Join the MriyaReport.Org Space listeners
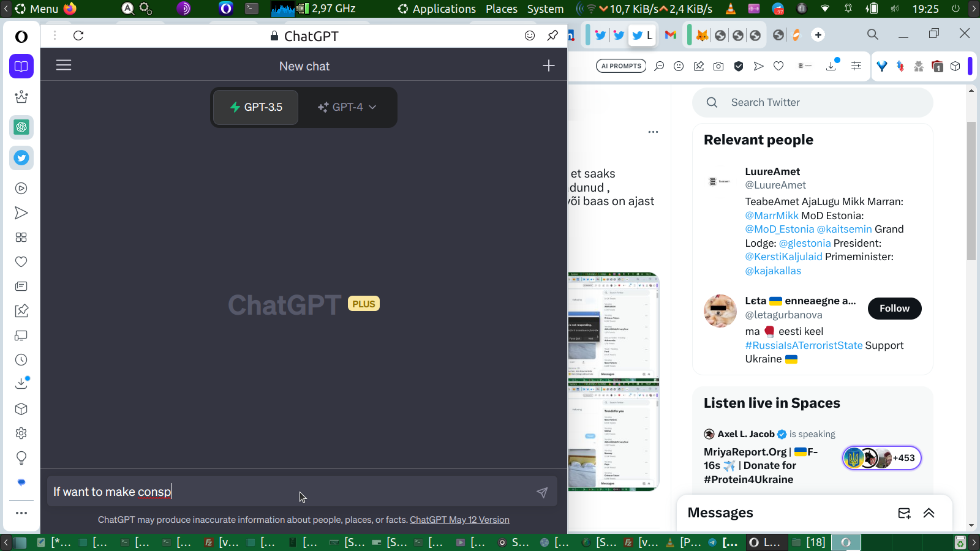This screenshot has width=980, height=551. click(881, 458)
